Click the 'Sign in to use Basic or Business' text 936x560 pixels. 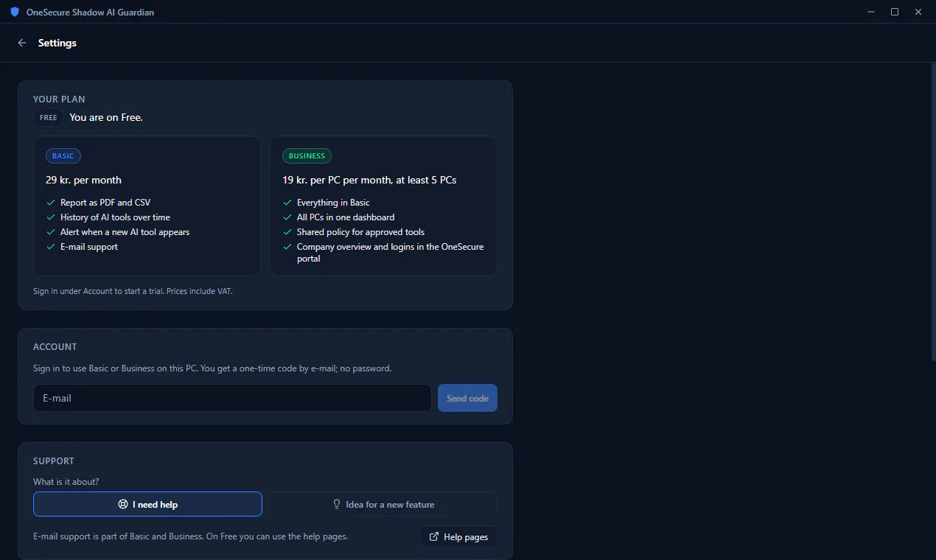point(212,368)
